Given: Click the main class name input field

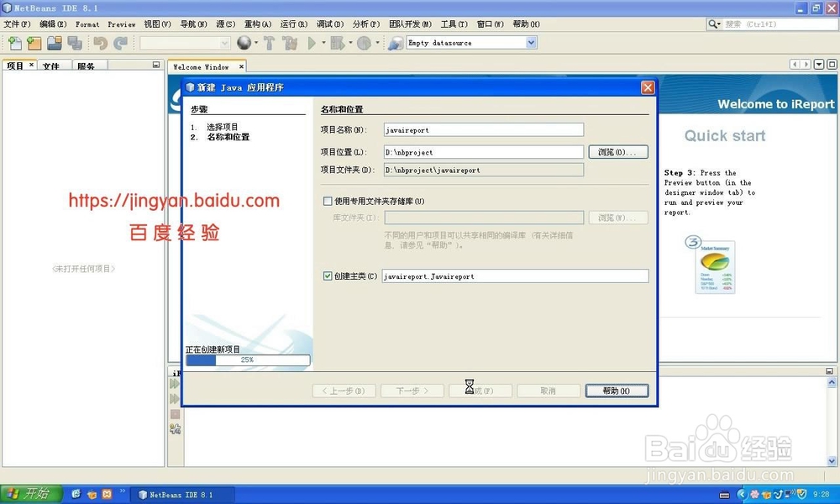Looking at the screenshot, I should (x=515, y=276).
